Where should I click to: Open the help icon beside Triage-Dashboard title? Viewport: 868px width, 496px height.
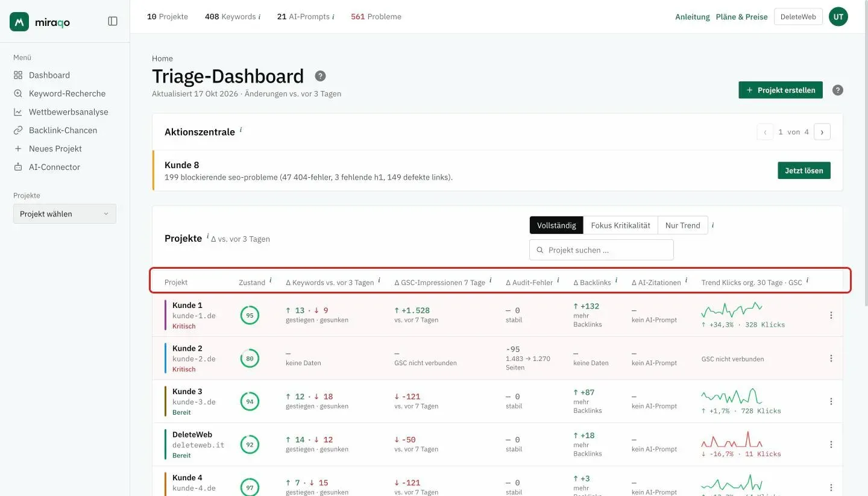pyautogui.click(x=321, y=76)
